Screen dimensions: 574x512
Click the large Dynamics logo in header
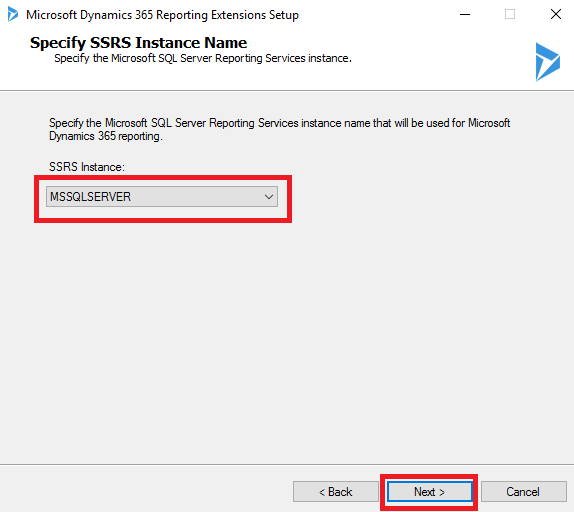tap(548, 62)
